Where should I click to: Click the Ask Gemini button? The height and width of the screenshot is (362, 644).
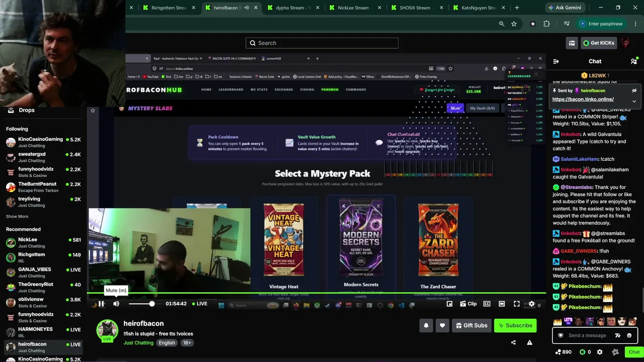[x=565, y=8]
